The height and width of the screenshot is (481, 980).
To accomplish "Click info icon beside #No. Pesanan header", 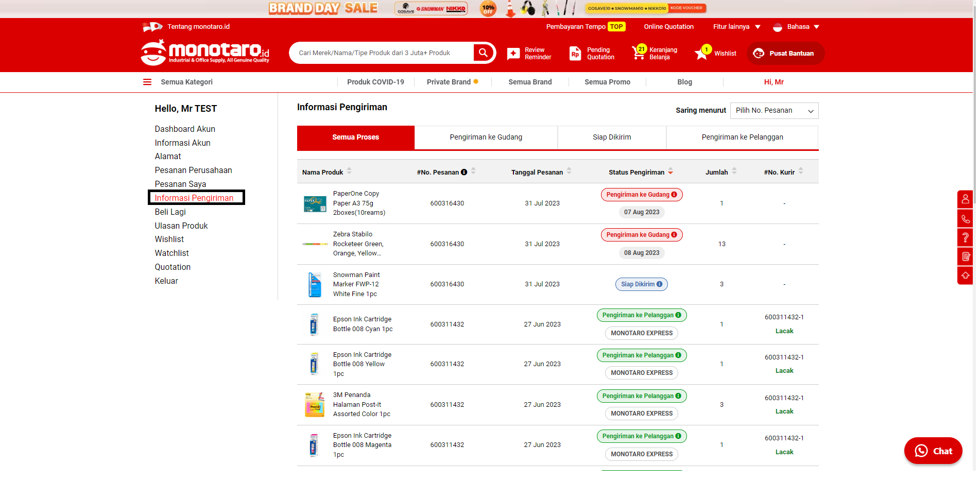I will point(464,172).
